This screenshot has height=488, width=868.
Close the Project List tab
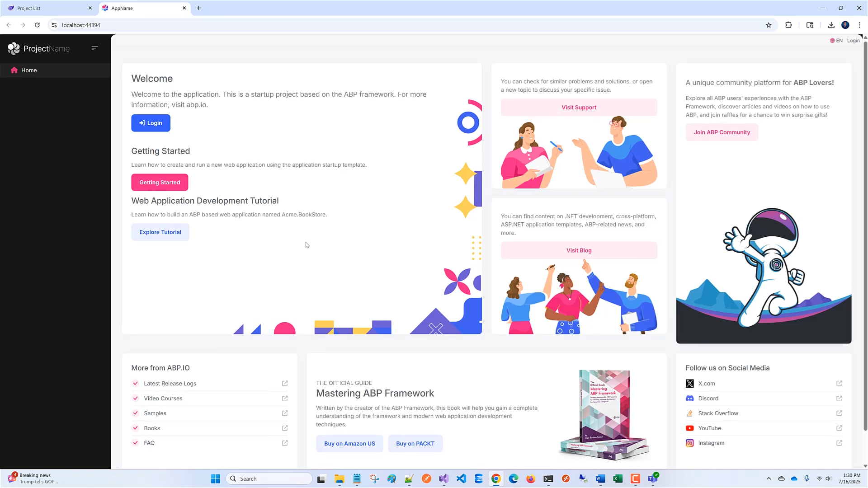[90, 8]
